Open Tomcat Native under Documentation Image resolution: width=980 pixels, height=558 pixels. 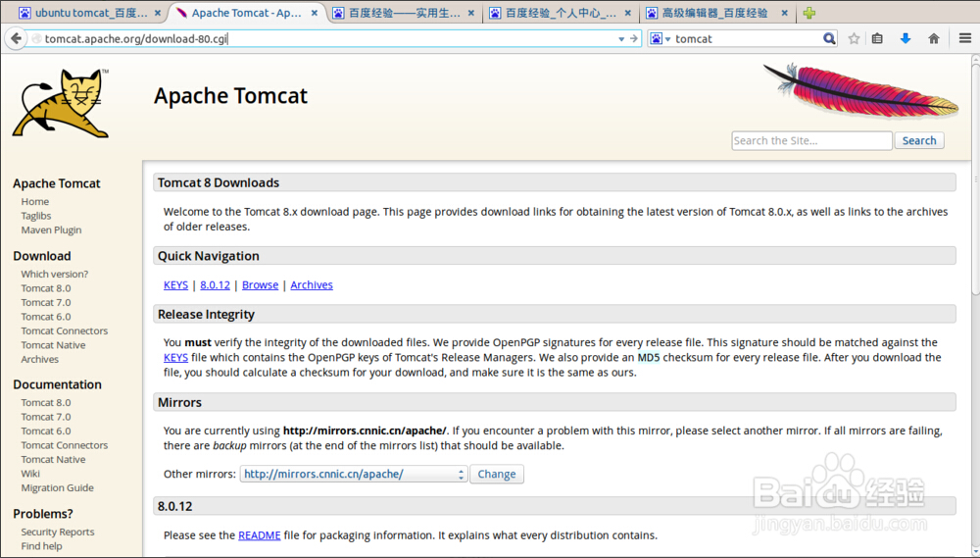click(53, 460)
